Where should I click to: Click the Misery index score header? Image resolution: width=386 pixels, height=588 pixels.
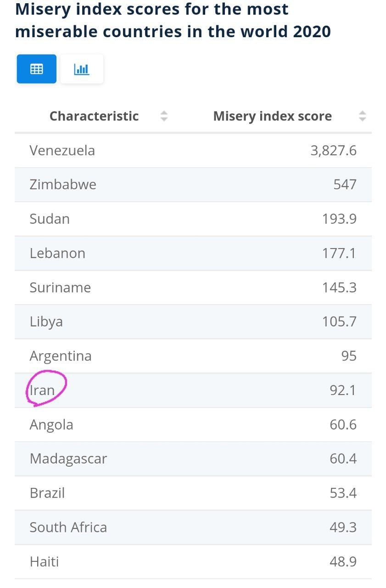click(273, 116)
